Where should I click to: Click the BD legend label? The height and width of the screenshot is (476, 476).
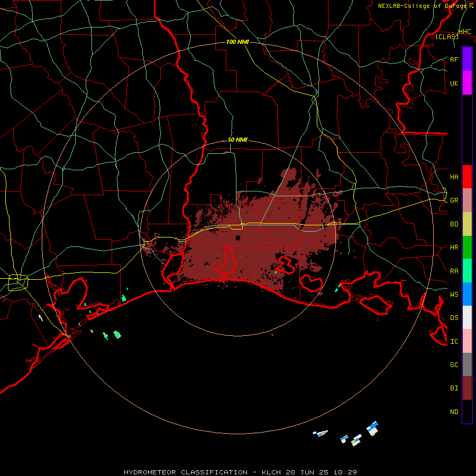point(454,224)
